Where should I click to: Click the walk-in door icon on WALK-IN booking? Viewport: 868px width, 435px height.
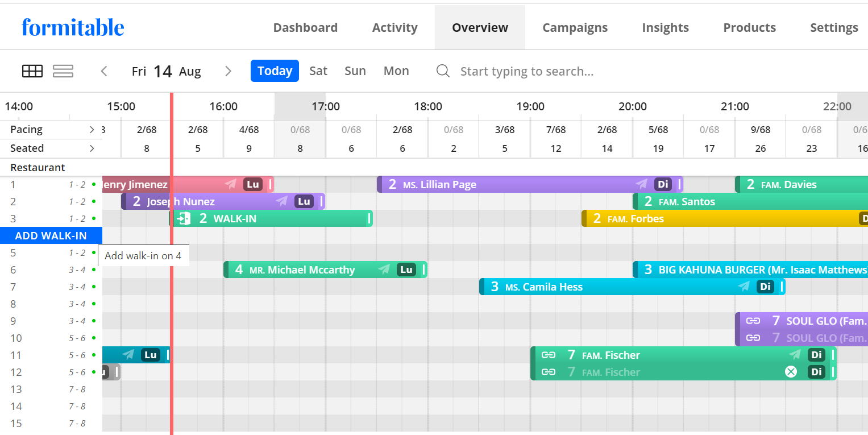tap(183, 218)
